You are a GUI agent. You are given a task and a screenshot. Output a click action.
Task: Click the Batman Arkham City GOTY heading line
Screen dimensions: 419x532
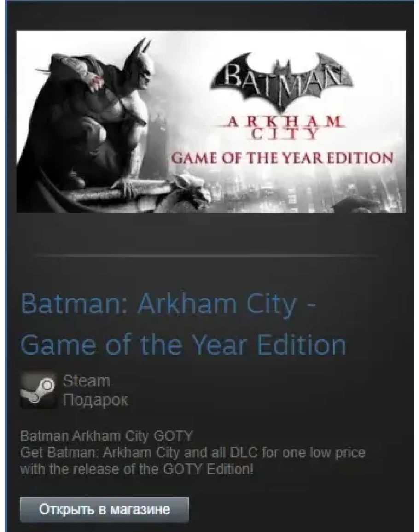coord(106,436)
